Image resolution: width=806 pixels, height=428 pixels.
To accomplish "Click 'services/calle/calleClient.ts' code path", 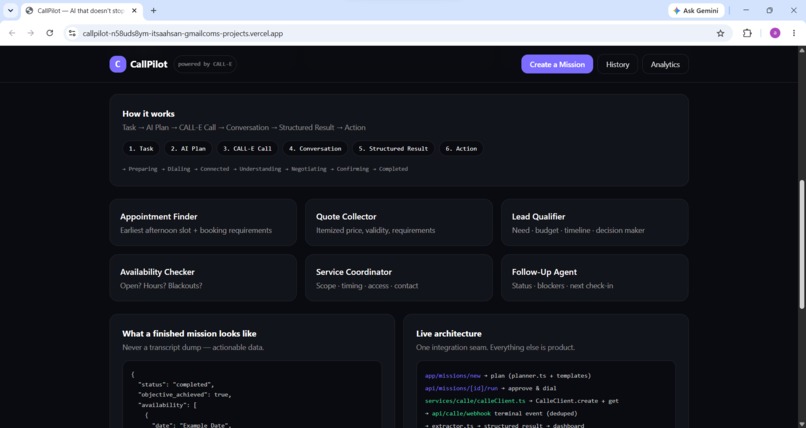I will (x=475, y=401).
